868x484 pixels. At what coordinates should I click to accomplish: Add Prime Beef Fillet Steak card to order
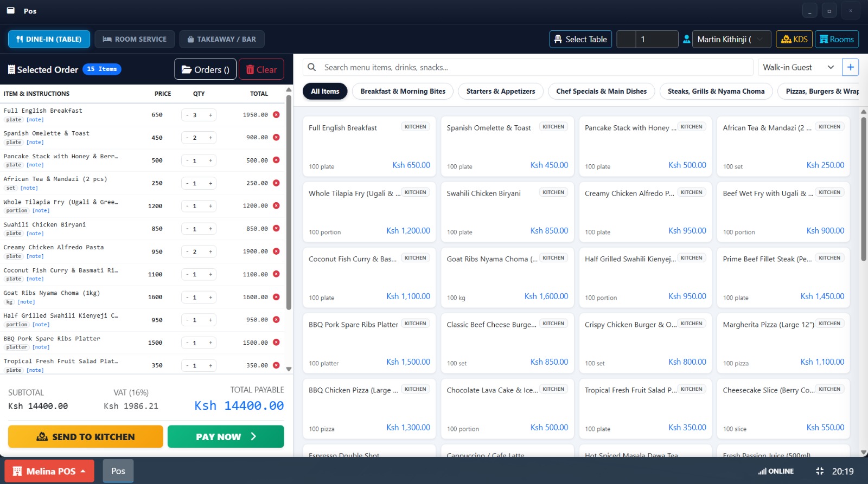783,277
